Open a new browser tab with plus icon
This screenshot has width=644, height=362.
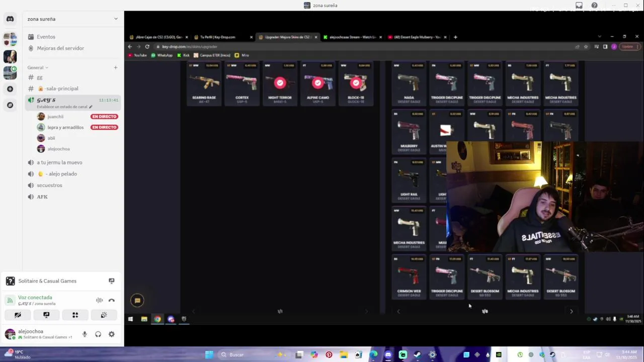(455, 37)
